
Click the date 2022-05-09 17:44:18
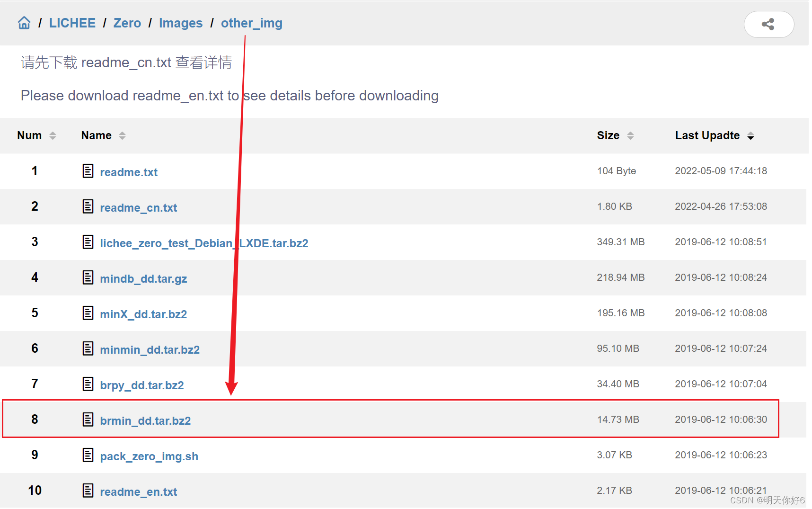(721, 171)
